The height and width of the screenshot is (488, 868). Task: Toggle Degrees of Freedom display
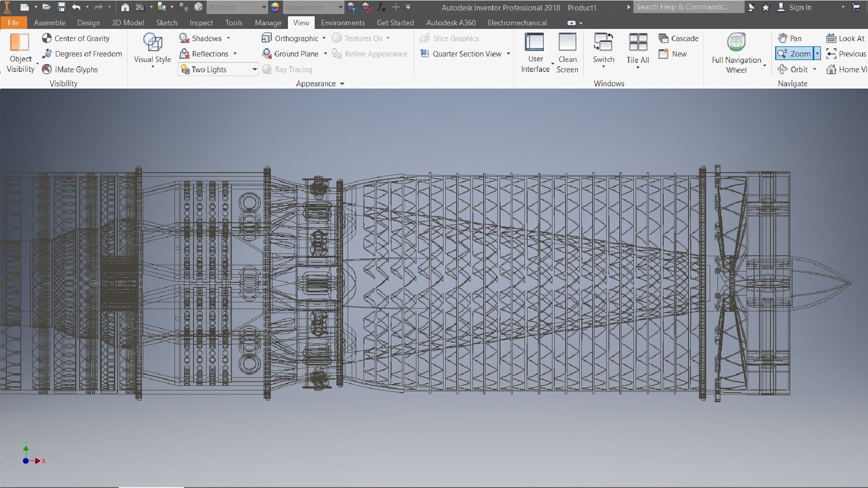coord(82,54)
